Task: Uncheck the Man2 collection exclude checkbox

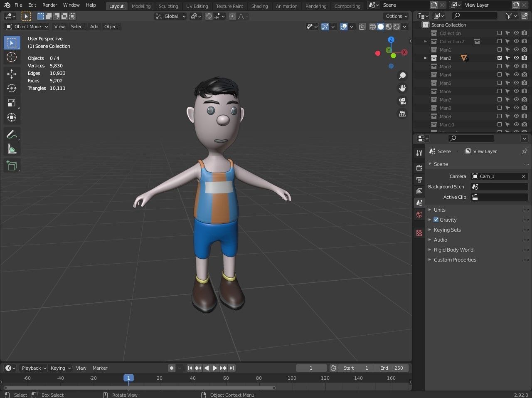Action: click(500, 58)
